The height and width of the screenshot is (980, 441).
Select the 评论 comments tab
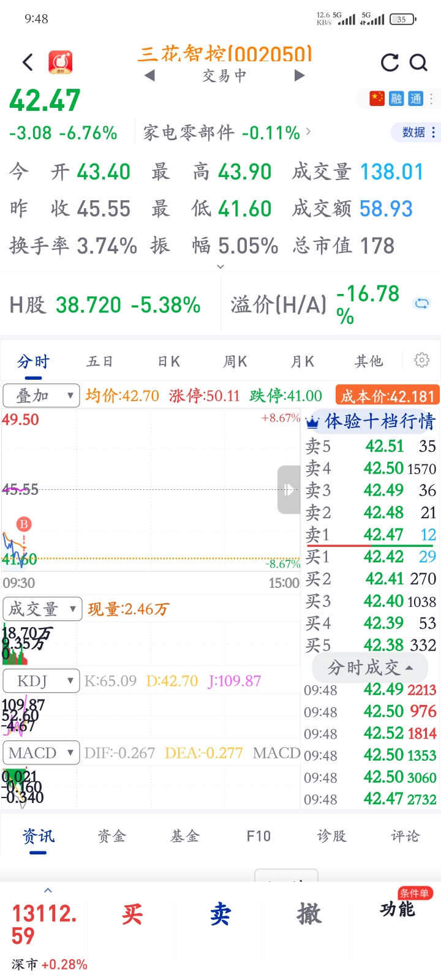pyautogui.click(x=405, y=836)
